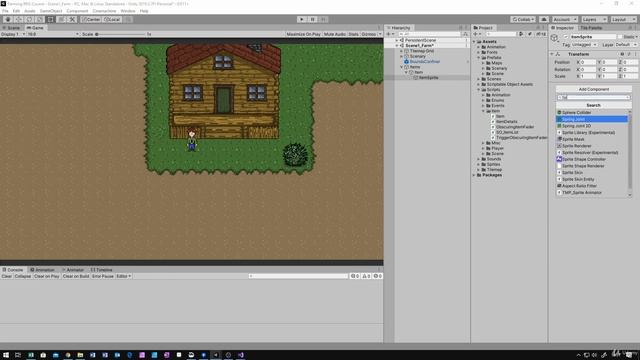The image size is (640, 360).
Task: Open the Tag Untagged dropdown
Action: (x=584, y=44)
